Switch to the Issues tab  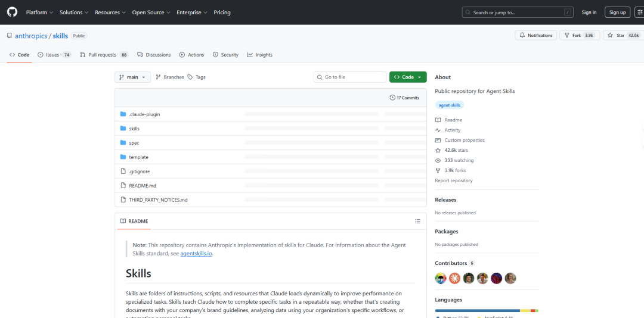(54, 55)
